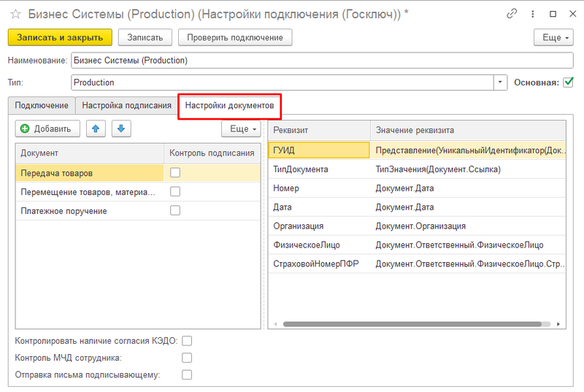This screenshot has width=584, height=392.
Task: Click Документ.Дата value in Дата row
Action: [468, 207]
